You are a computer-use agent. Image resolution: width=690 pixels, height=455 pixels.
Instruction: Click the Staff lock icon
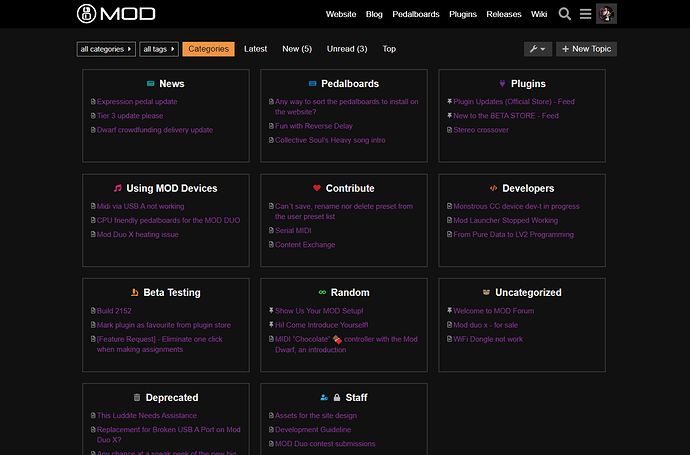(337, 398)
